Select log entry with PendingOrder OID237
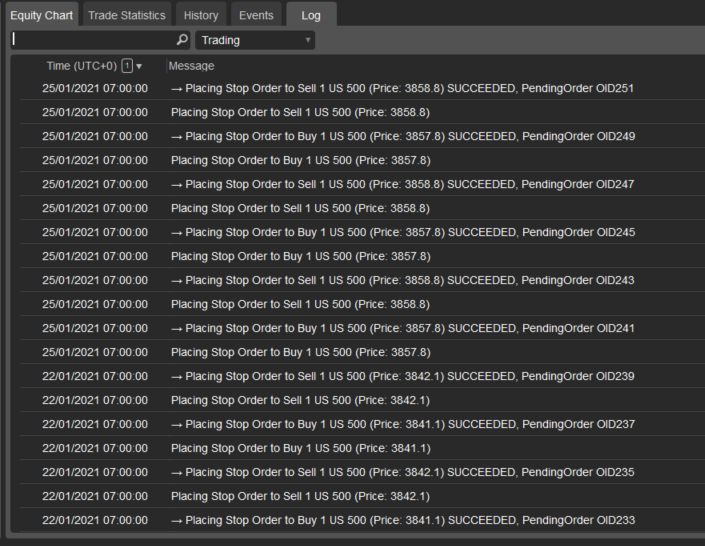 click(x=362, y=424)
